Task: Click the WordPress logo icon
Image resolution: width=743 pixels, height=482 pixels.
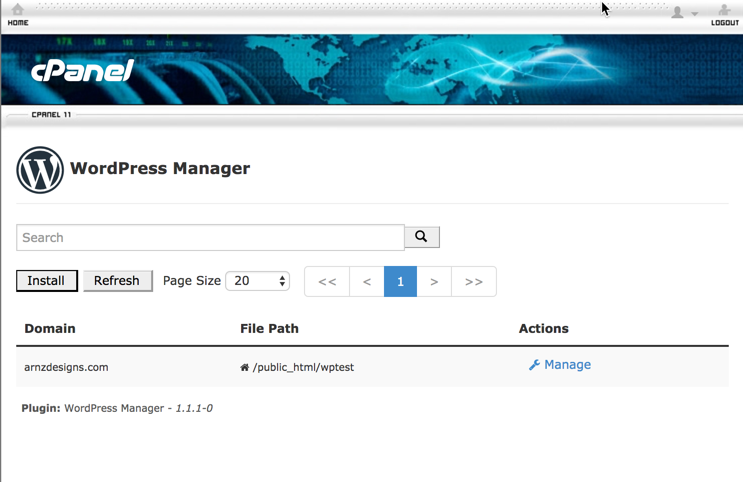Action: [40, 170]
